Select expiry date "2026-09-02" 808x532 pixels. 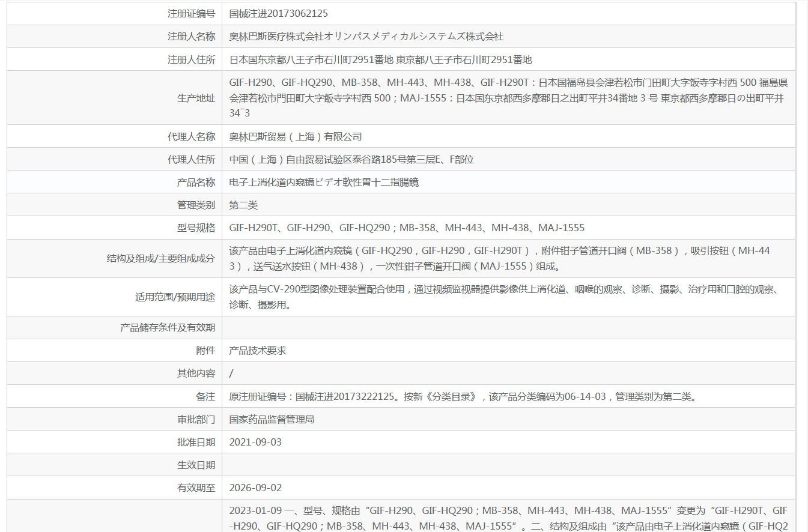255,488
